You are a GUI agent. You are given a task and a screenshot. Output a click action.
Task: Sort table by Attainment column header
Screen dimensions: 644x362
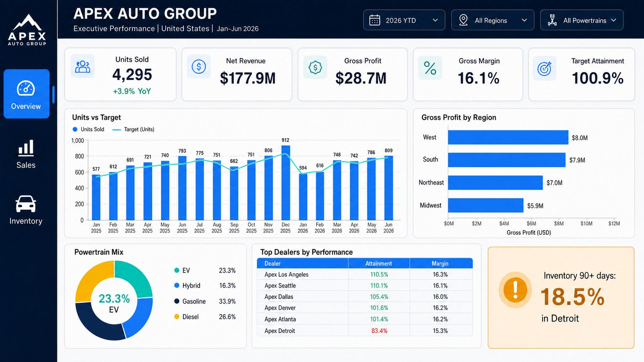(379, 264)
